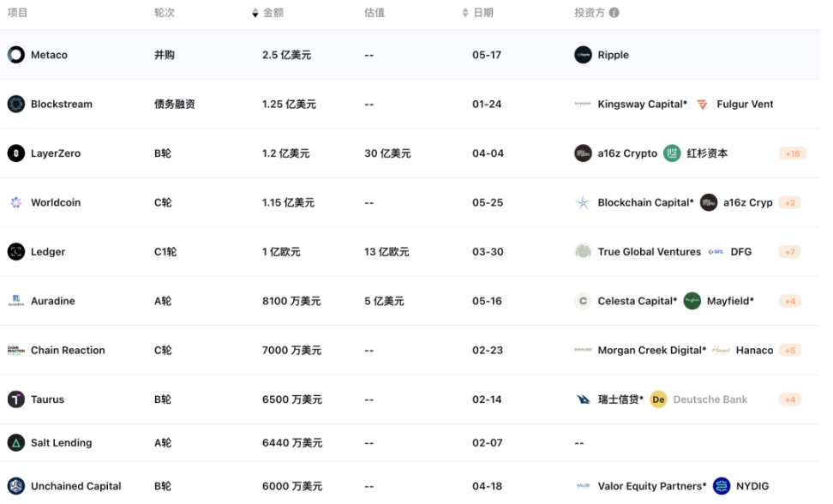This screenshot has height=504, width=833.
Task: Open the Auradine project name link
Action: point(52,301)
